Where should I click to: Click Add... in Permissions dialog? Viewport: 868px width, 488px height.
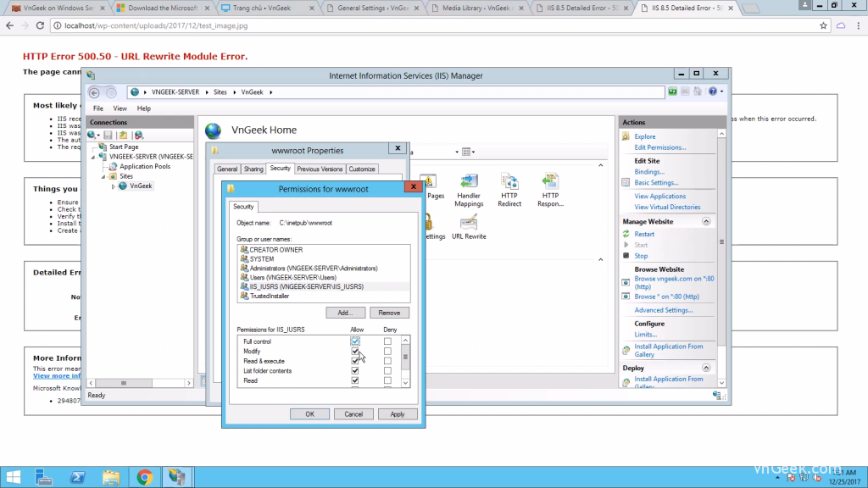tap(346, 313)
